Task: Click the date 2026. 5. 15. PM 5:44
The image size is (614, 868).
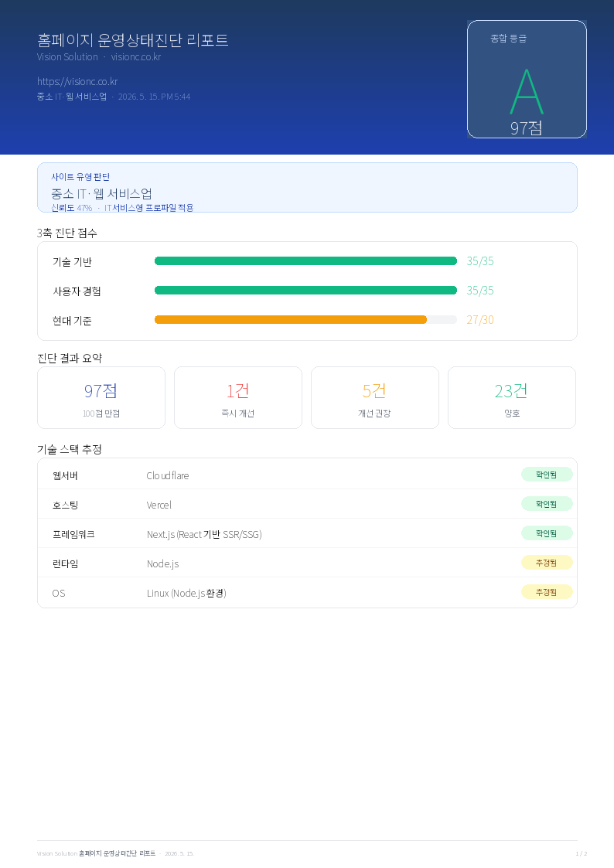Action: pos(155,97)
